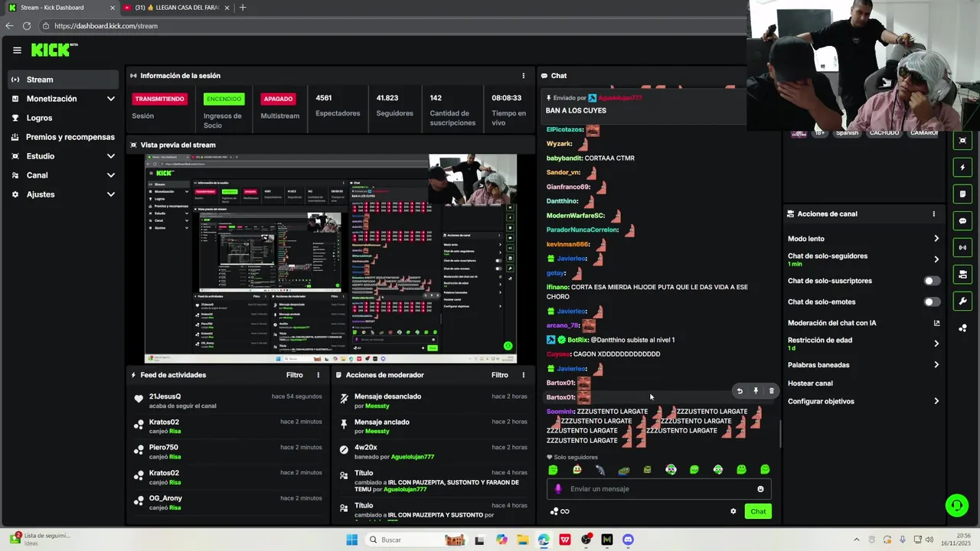980x551 pixels.
Task: Open Feed de actividades options menu
Action: tap(318, 375)
